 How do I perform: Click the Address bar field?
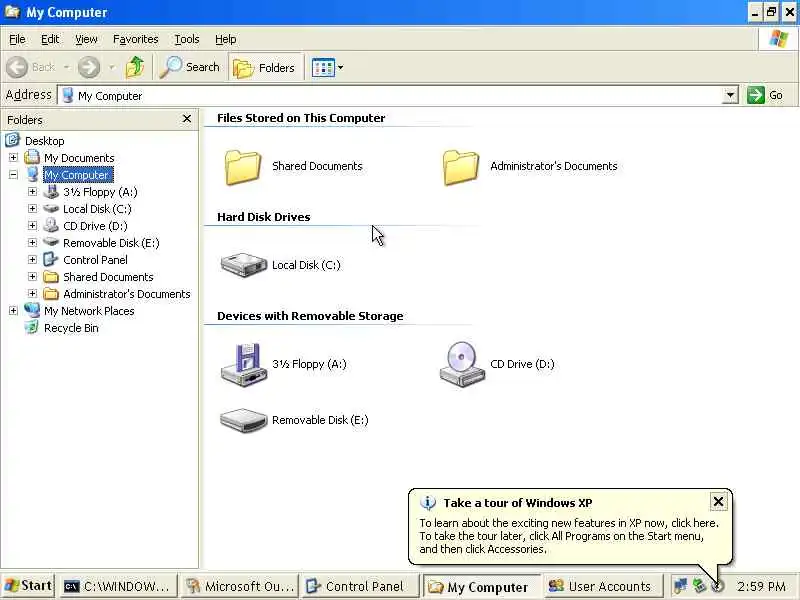[x=390, y=95]
